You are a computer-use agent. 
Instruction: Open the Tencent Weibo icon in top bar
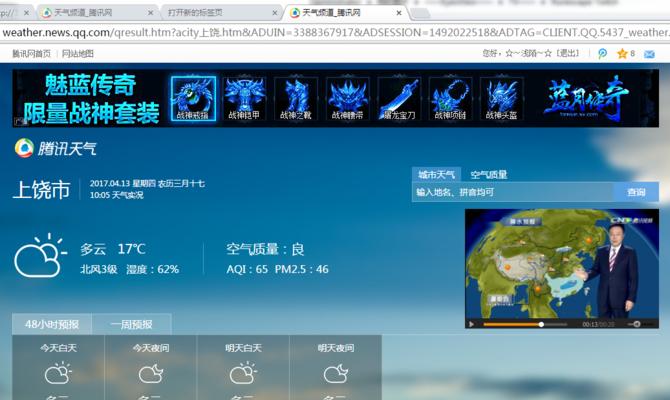click(602, 53)
